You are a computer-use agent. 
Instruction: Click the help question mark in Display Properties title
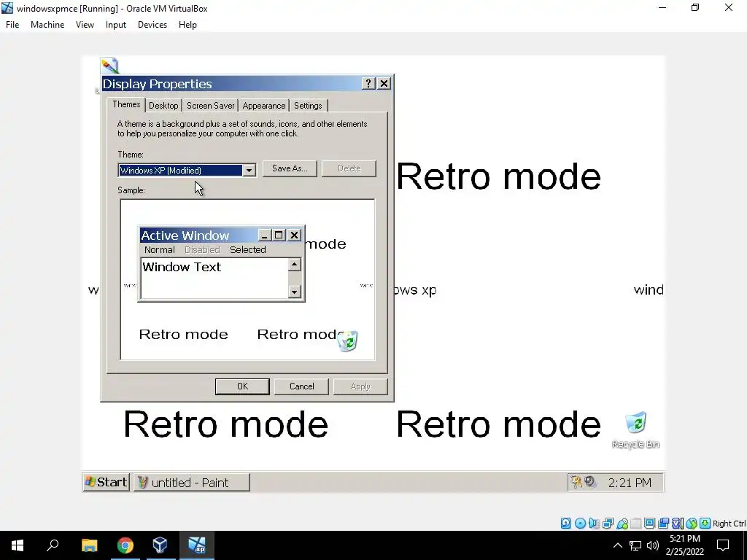click(368, 84)
